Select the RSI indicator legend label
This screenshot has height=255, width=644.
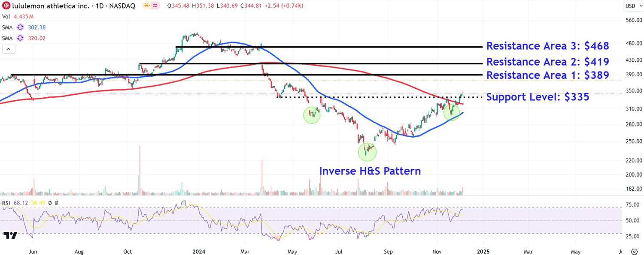click(6, 203)
